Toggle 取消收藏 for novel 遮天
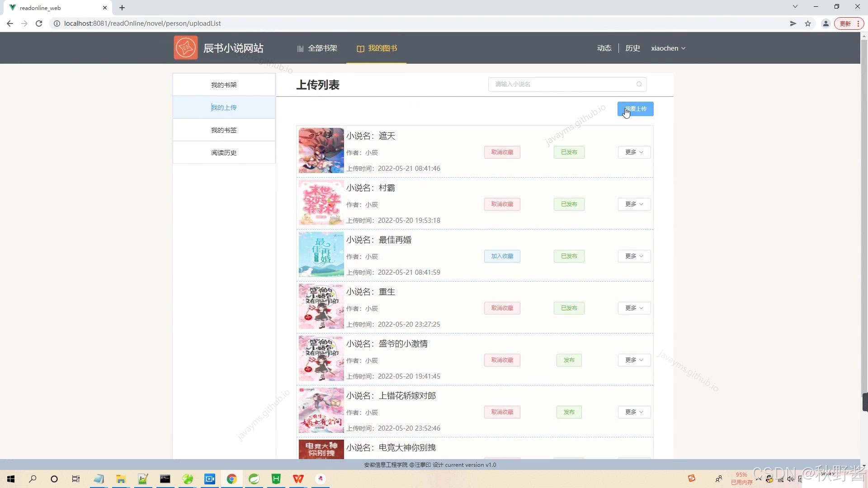Viewport: 868px width, 488px height. [502, 152]
